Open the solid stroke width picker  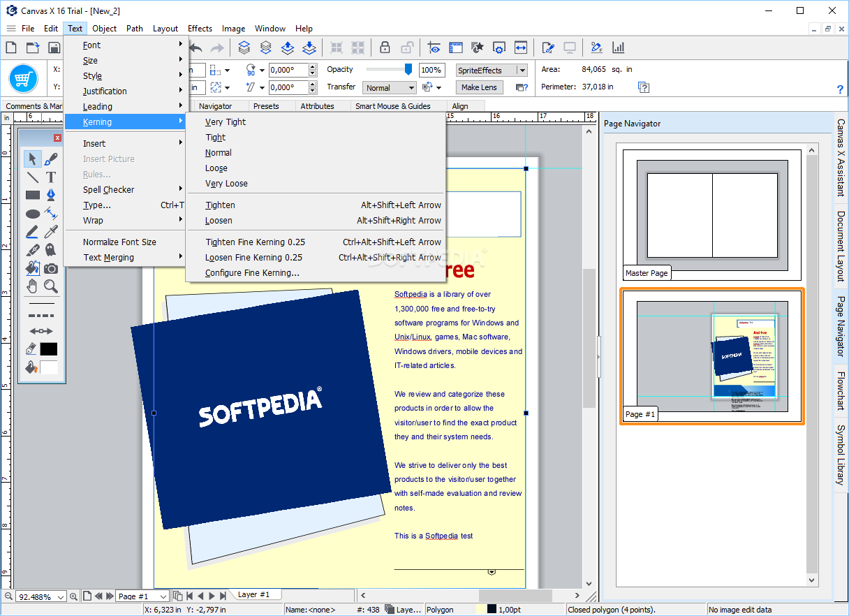click(42, 304)
